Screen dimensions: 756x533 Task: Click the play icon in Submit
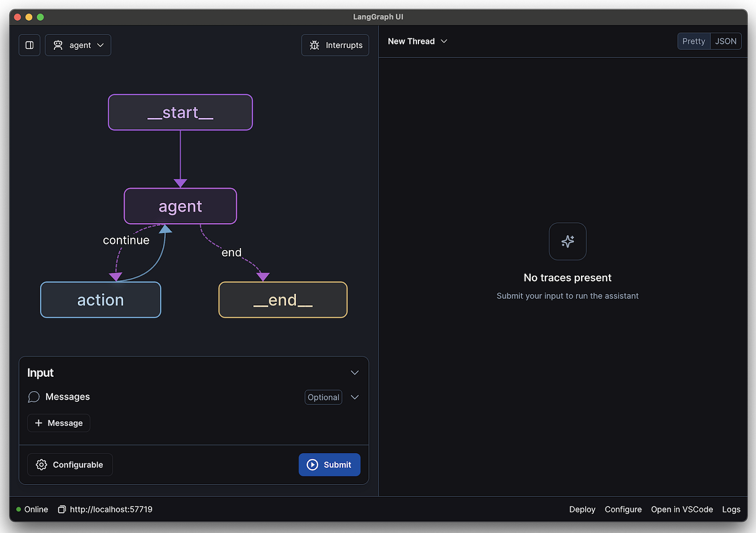[313, 464]
